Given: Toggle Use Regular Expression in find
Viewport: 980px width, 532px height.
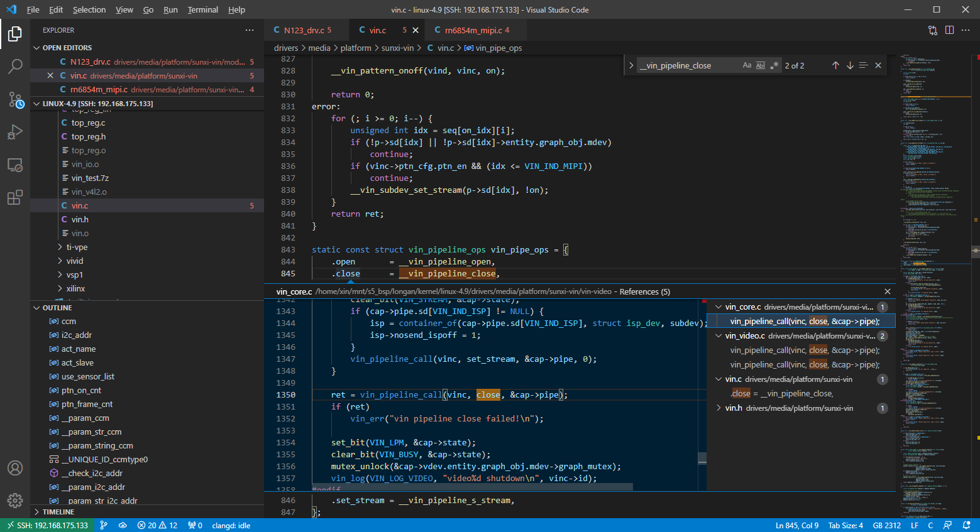Looking at the screenshot, I should click(774, 65).
